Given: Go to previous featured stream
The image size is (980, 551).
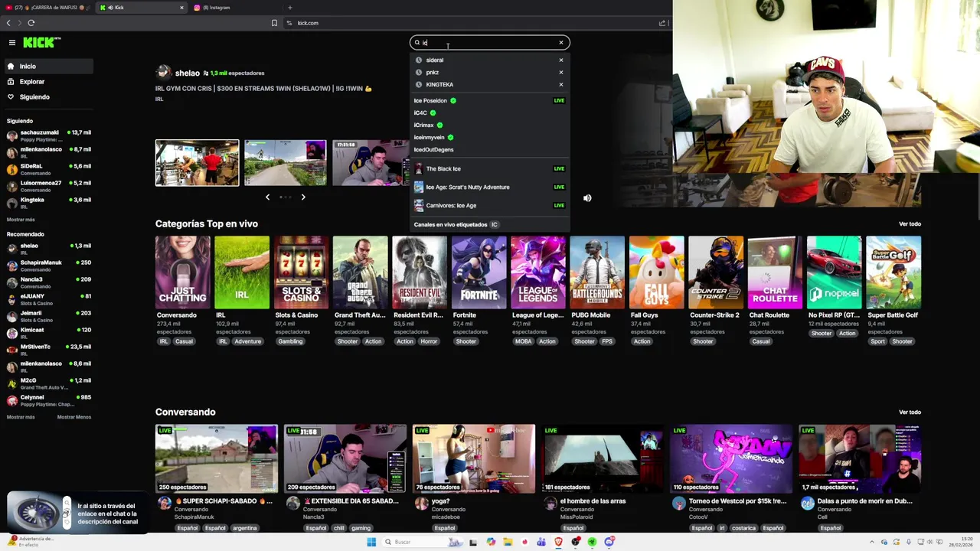Looking at the screenshot, I should pyautogui.click(x=267, y=197).
